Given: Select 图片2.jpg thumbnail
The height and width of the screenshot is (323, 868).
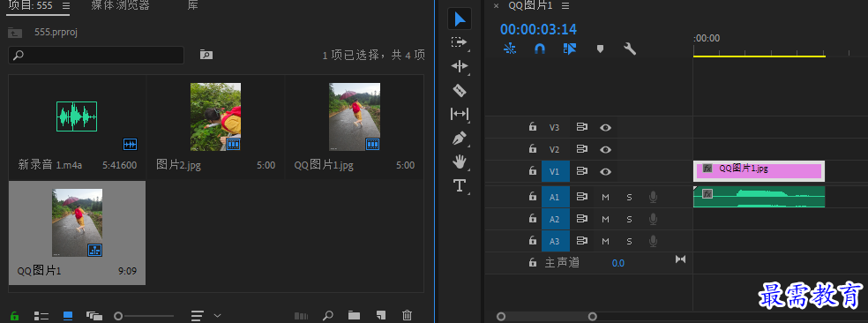Looking at the screenshot, I should click(x=215, y=116).
